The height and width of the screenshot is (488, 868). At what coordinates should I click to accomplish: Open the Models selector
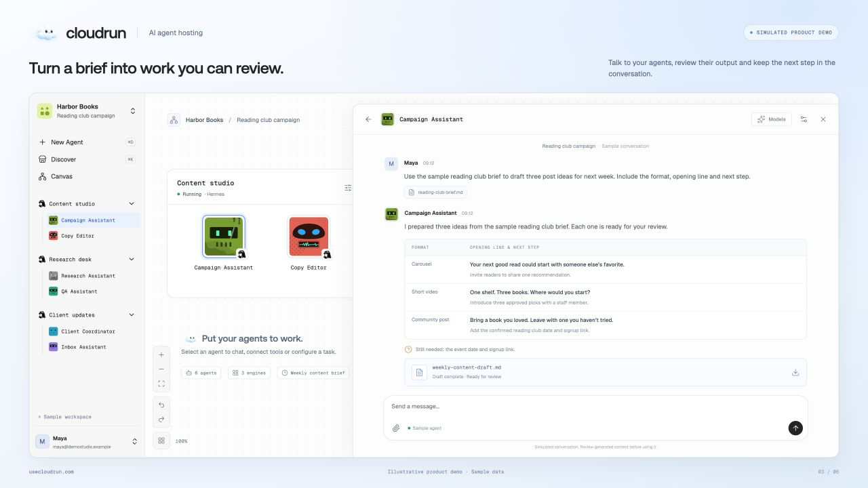(x=771, y=119)
